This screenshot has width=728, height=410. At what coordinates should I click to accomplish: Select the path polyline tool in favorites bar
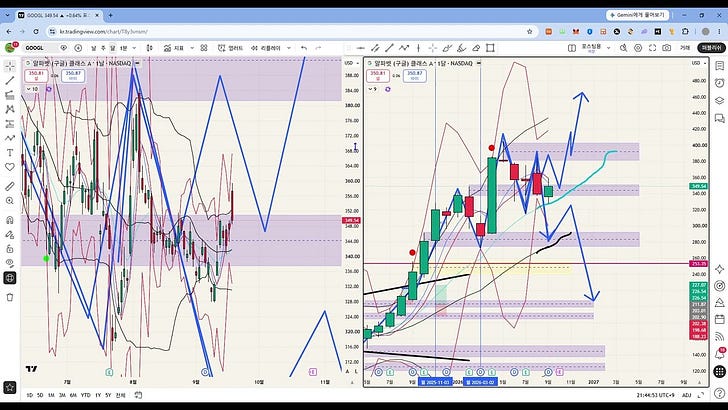[404, 48]
